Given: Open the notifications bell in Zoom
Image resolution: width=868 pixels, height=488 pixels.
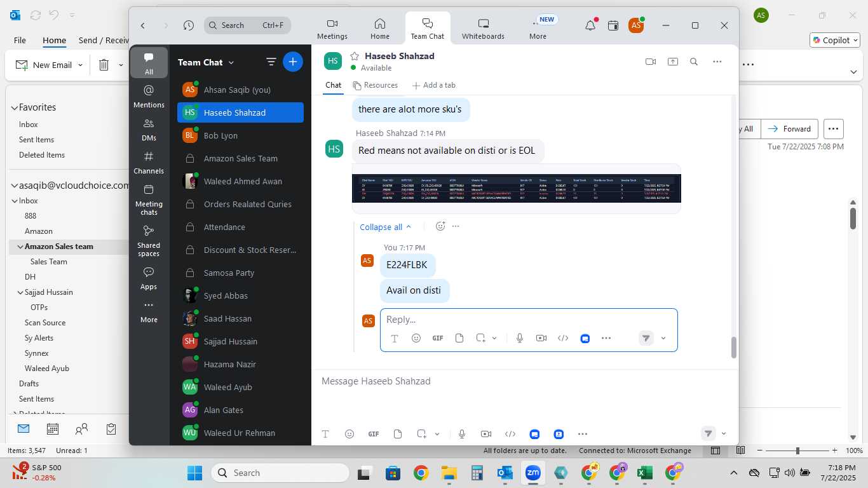Looking at the screenshot, I should (590, 25).
